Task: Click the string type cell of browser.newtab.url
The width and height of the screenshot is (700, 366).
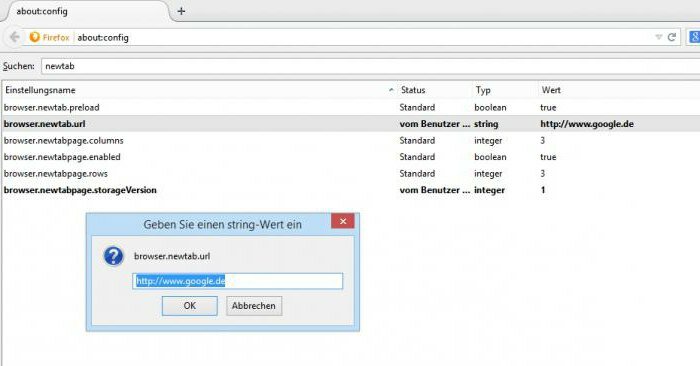Action: click(486, 124)
